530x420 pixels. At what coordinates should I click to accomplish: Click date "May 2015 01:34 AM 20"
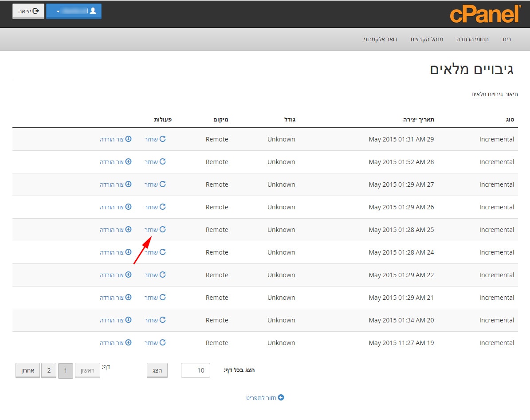click(x=401, y=320)
